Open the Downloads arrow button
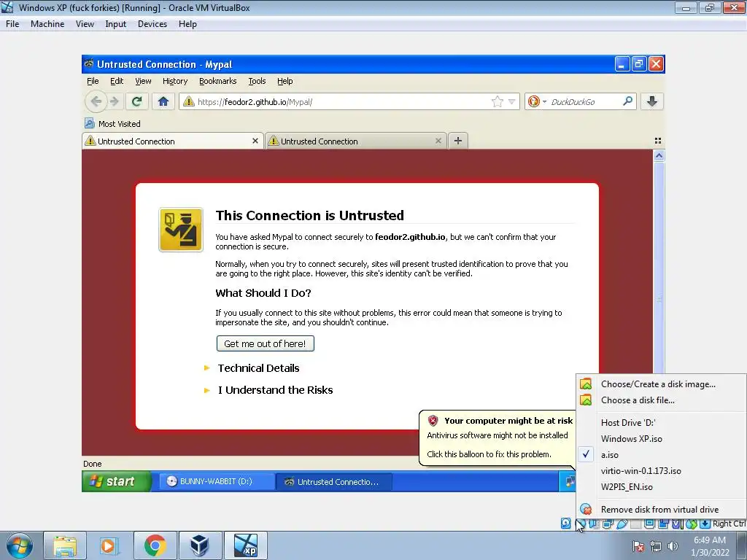The height and width of the screenshot is (560, 747). pyautogui.click(x=652, y=101)
